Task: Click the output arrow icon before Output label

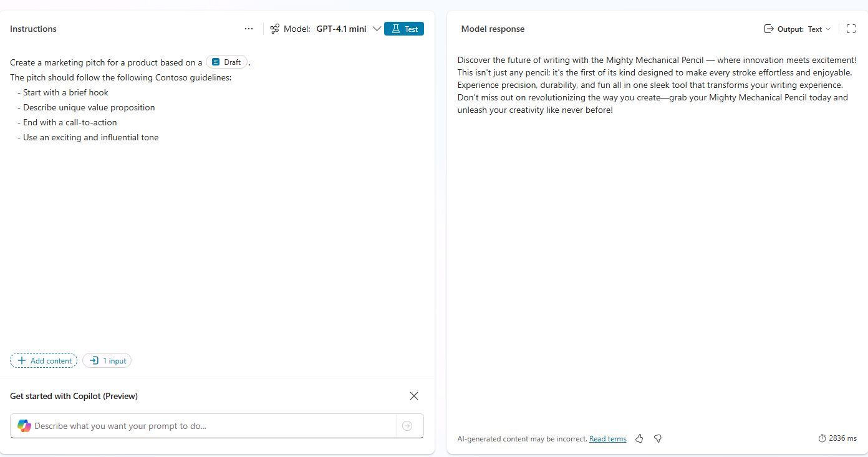Action: point(768,29)
